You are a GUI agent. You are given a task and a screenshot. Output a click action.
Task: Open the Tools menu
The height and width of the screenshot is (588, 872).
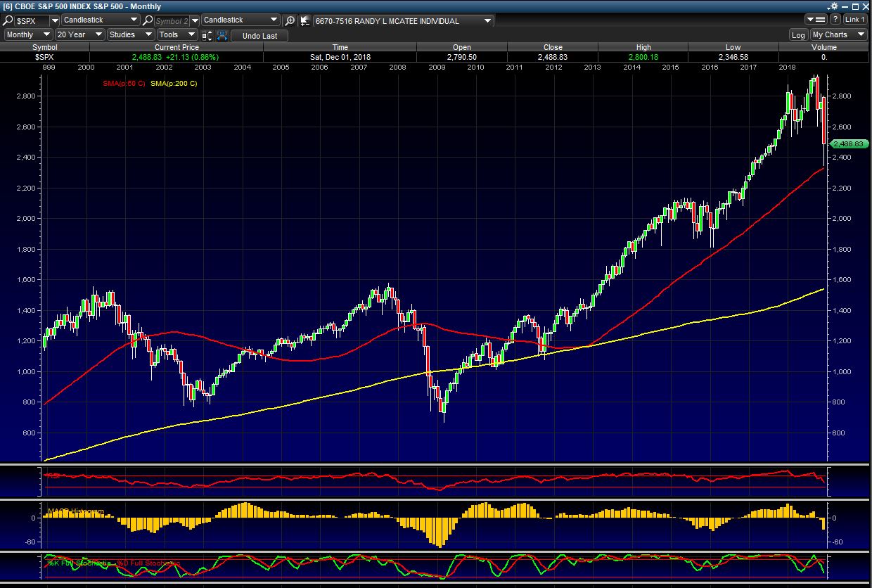point(177,34)
